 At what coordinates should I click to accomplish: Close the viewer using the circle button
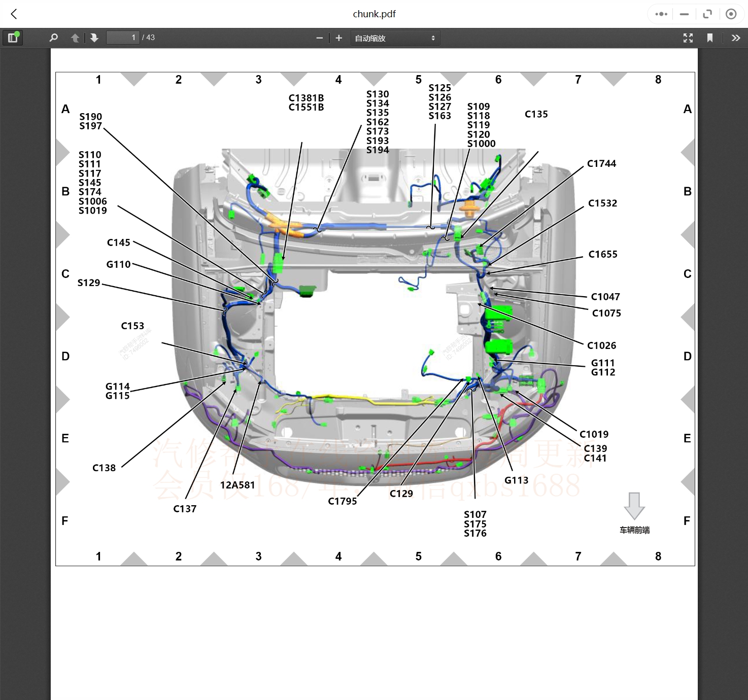pos(731,14)
